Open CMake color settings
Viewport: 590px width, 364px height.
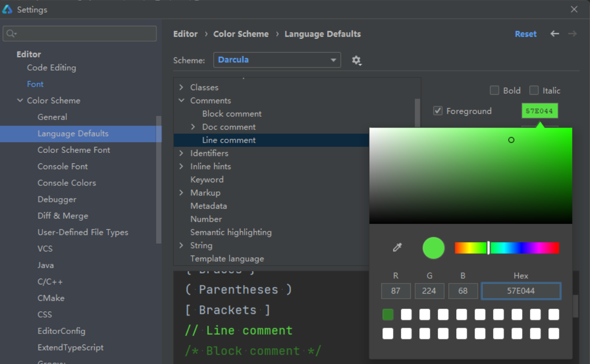coord(51,298)
